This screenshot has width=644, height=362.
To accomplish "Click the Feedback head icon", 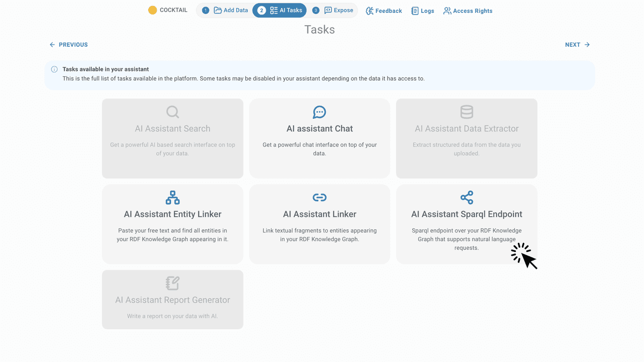I will (370, 11).
